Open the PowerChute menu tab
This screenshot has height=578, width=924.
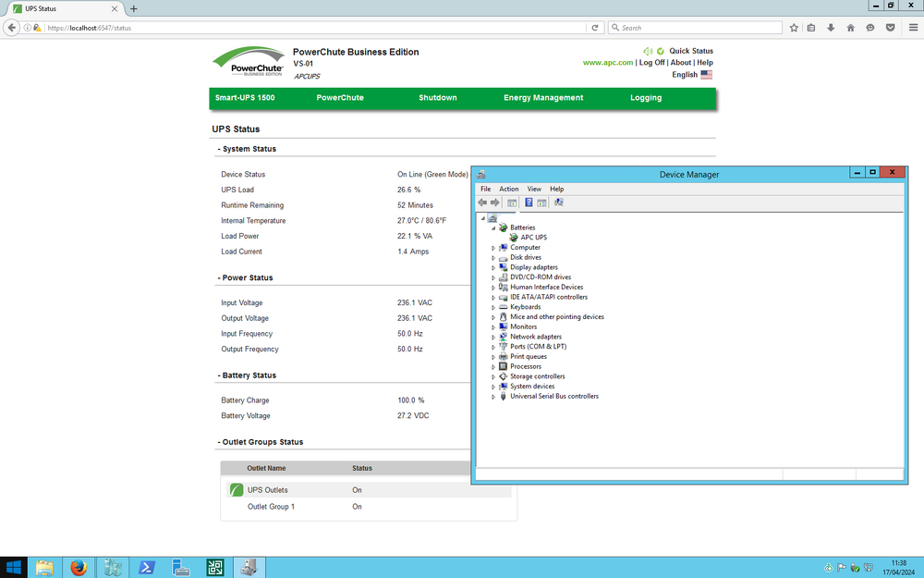pyautogui.click(x=340, y=98)
